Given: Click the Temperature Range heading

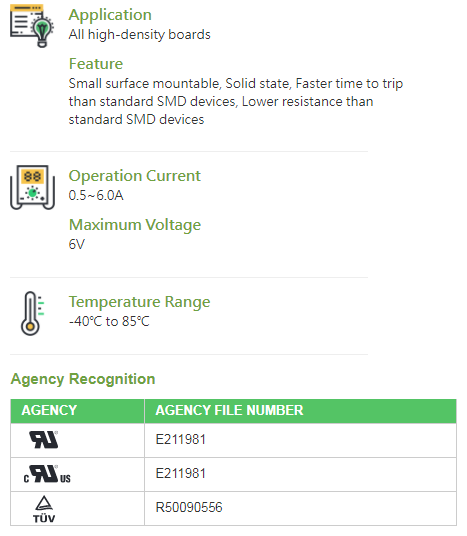Looking at the screenshot, I should point(139,302).
